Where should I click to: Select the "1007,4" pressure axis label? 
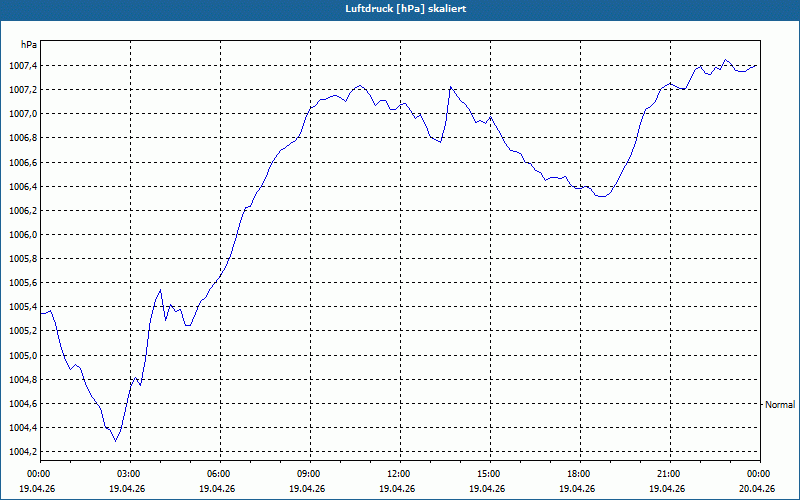[23, 66]
